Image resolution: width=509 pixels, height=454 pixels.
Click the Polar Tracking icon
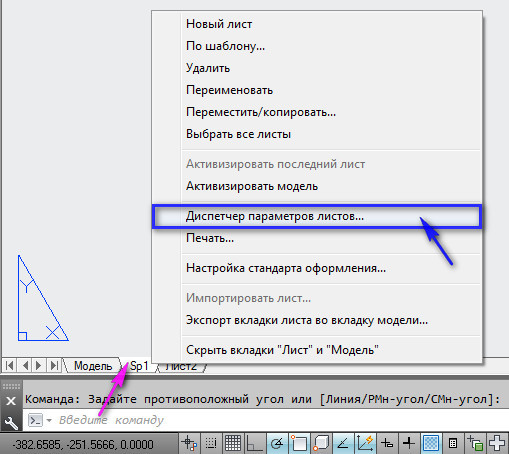pos(277,444)
